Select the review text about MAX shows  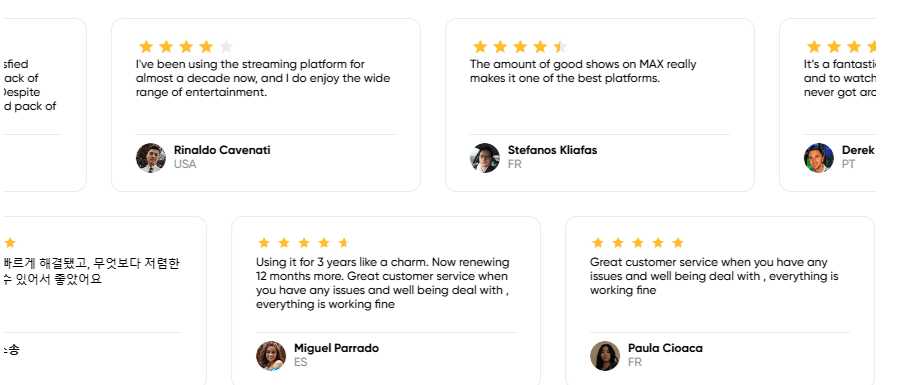(x=583, y=71)
